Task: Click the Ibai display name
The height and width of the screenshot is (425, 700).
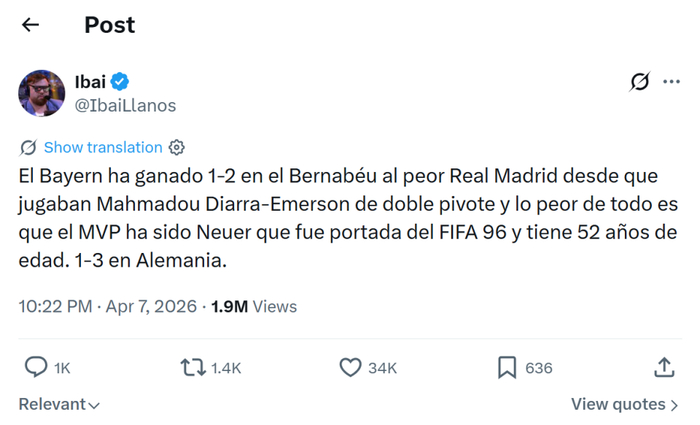Action: pos(90,82)
